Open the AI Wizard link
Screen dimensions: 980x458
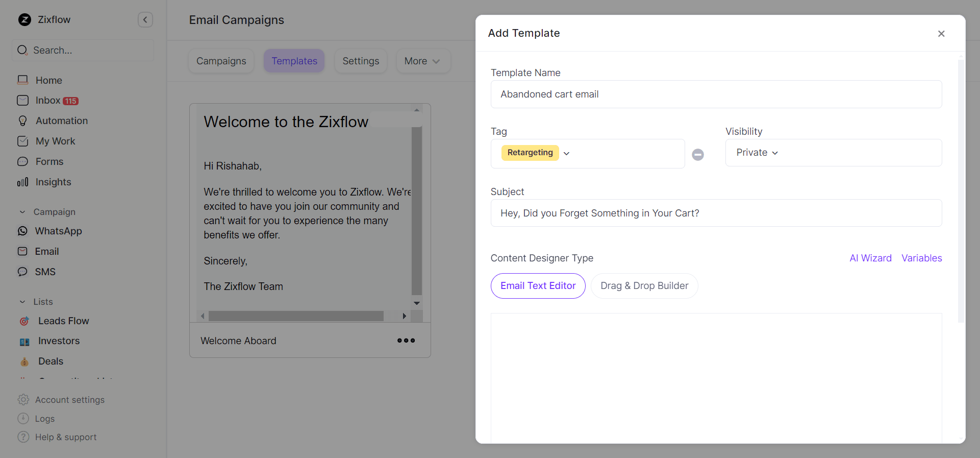(870, 258)
